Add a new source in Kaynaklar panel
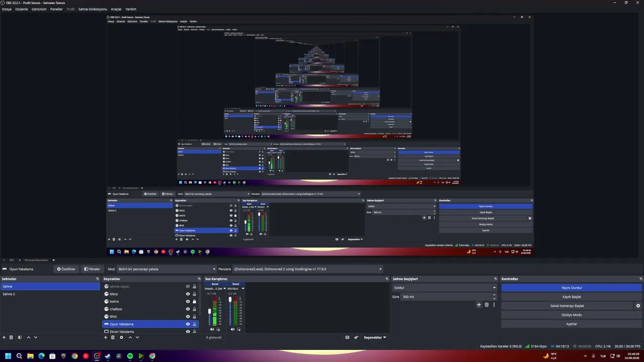This screenshot has height=362, width=644. tap(106, 337)
